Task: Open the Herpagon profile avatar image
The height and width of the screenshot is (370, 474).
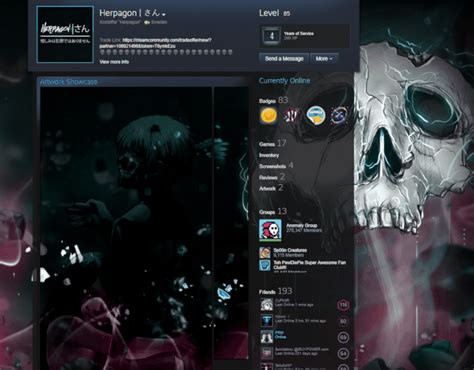Action: [x=65, y=34]
